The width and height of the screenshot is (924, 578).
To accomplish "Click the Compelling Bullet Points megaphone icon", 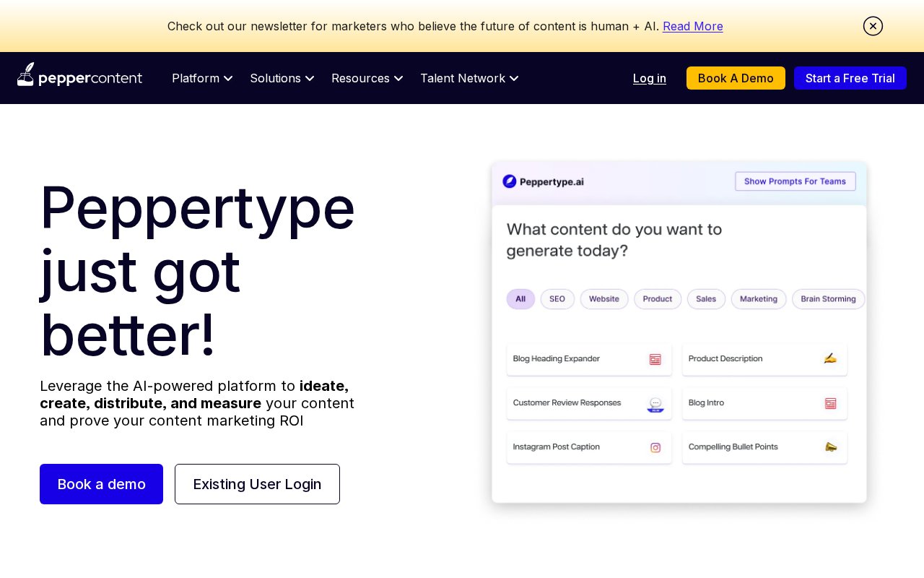I will 831,447.
